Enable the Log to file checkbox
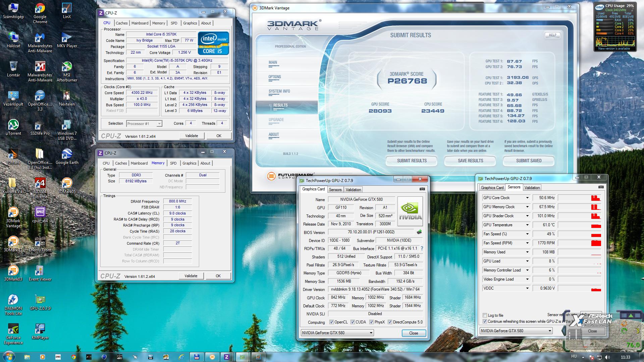 [485, 315]
